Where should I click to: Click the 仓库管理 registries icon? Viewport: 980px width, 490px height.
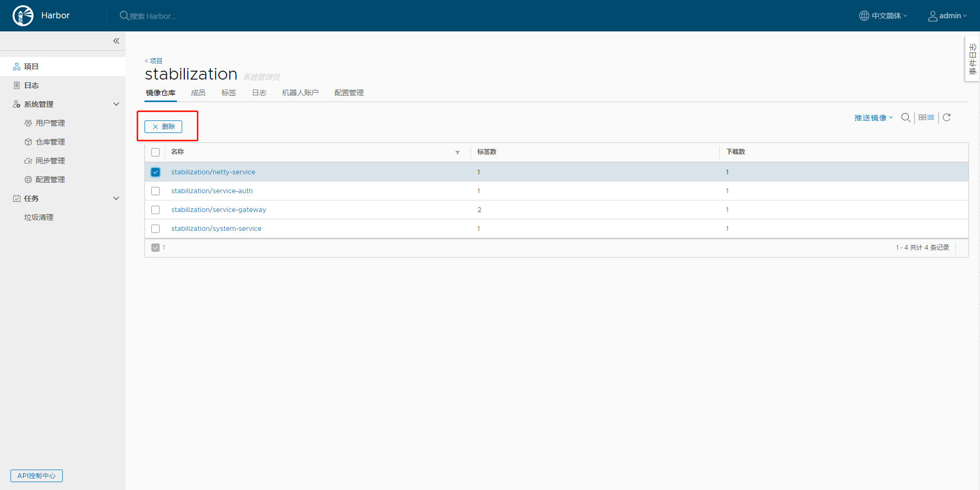(x=28, y=142)
